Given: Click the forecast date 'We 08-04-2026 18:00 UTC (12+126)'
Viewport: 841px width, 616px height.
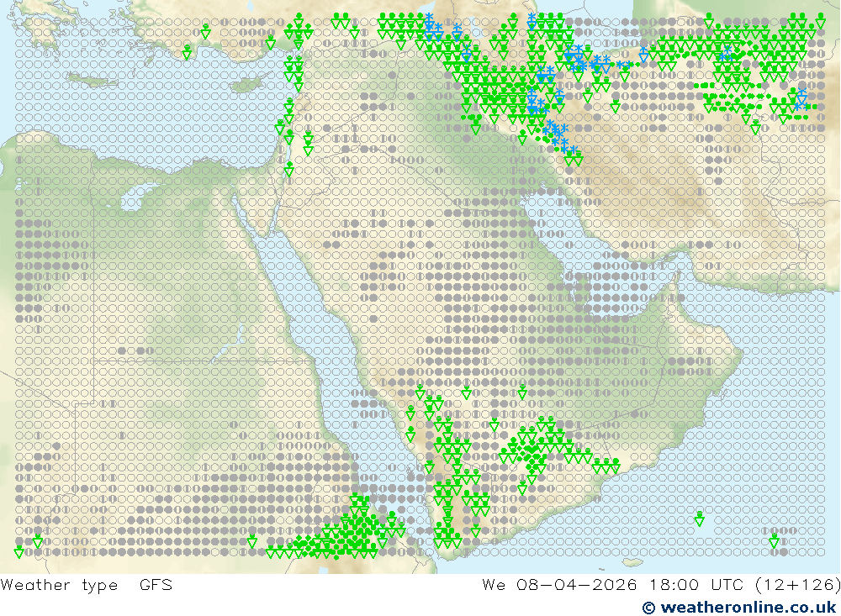Looking at the screenshot, I should pos(661,585).
